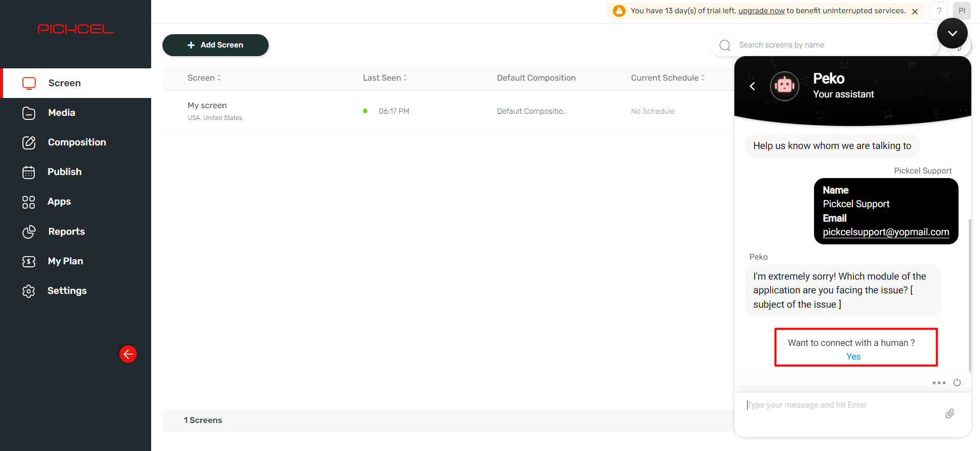Click the chat power end-session icon
Image resolution: width=980 pixels, height=451 pixels.
click(x=957, y=382)
